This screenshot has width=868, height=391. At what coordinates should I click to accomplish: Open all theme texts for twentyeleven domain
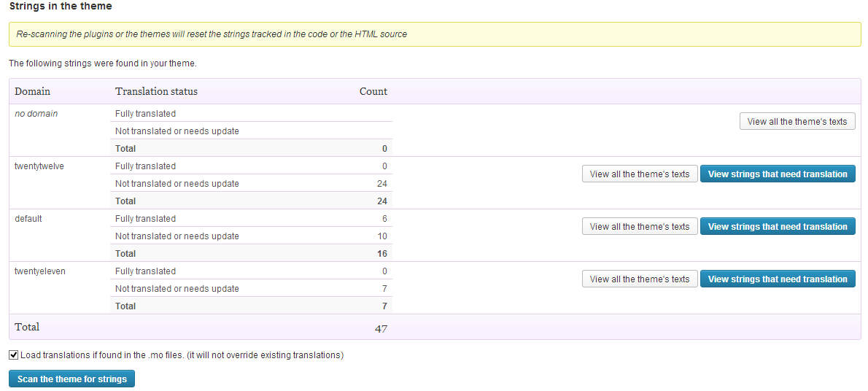tap(639, 279)
